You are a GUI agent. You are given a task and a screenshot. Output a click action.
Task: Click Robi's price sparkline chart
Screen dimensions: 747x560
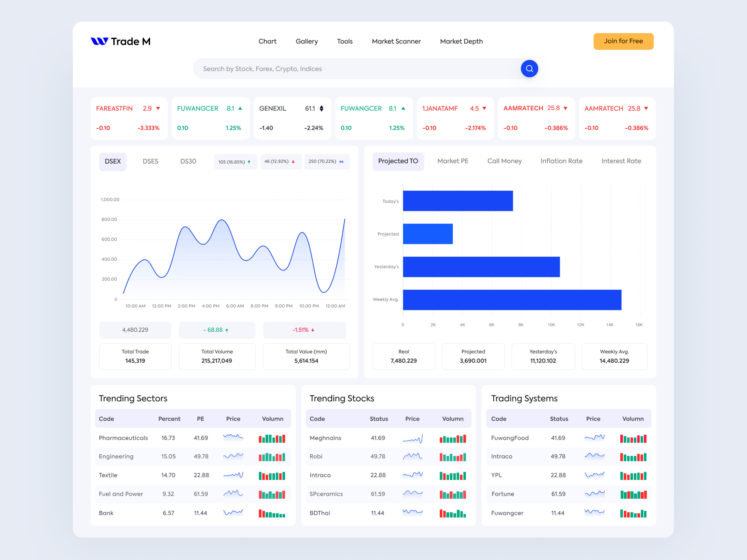click(412, 456)
